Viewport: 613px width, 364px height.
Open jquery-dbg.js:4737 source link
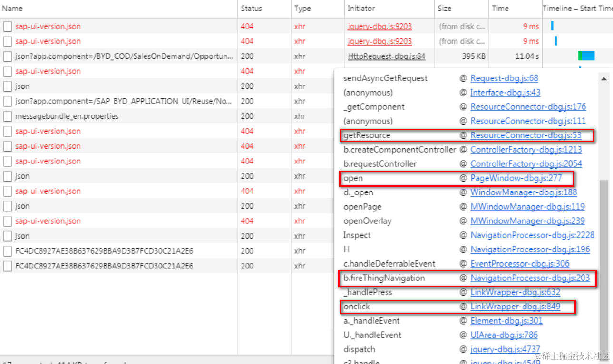(x=506, y=349)
